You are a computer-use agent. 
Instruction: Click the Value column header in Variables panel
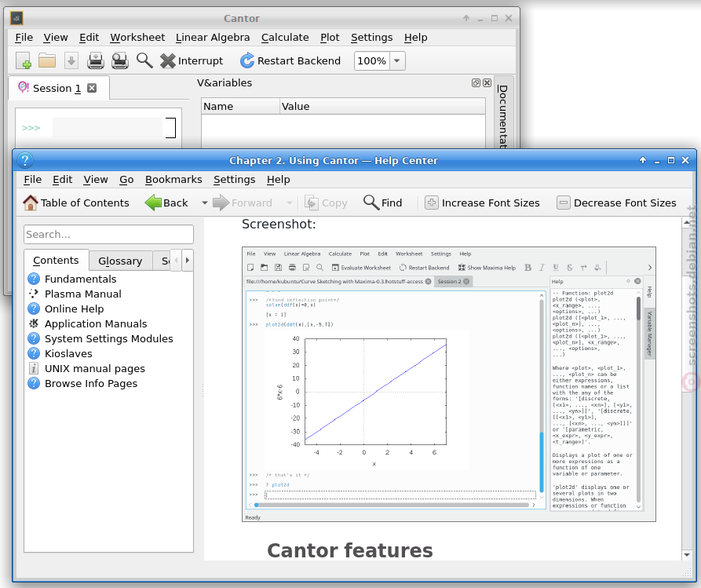(x=382, y=107)
